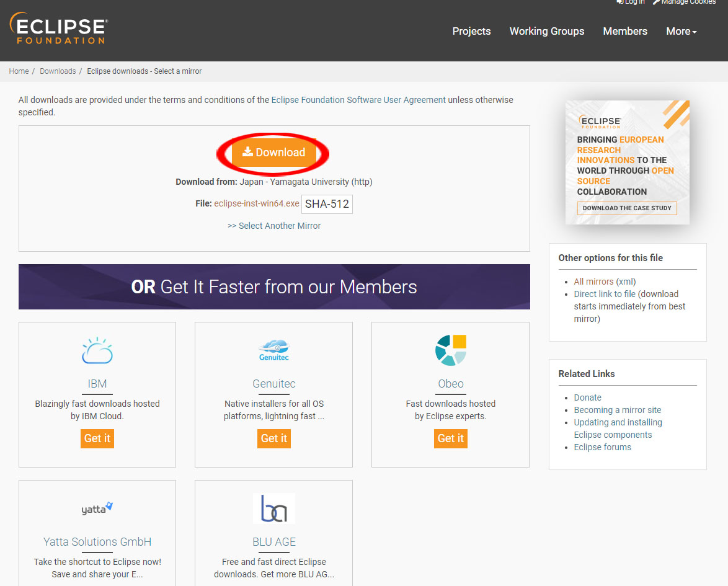
Task: Click the 'Get It Faster from our Members' banner
Action: [274, 286]
